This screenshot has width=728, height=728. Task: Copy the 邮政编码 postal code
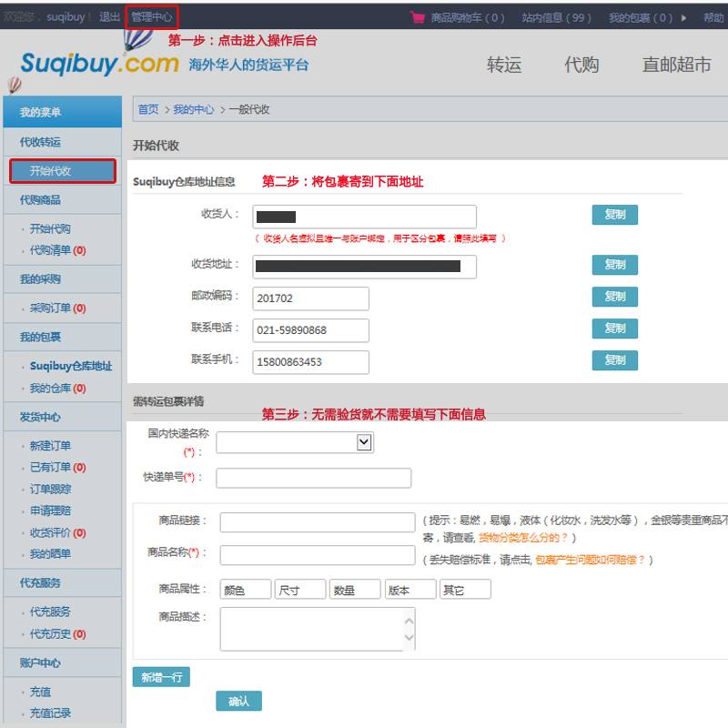tap(614, 297)
